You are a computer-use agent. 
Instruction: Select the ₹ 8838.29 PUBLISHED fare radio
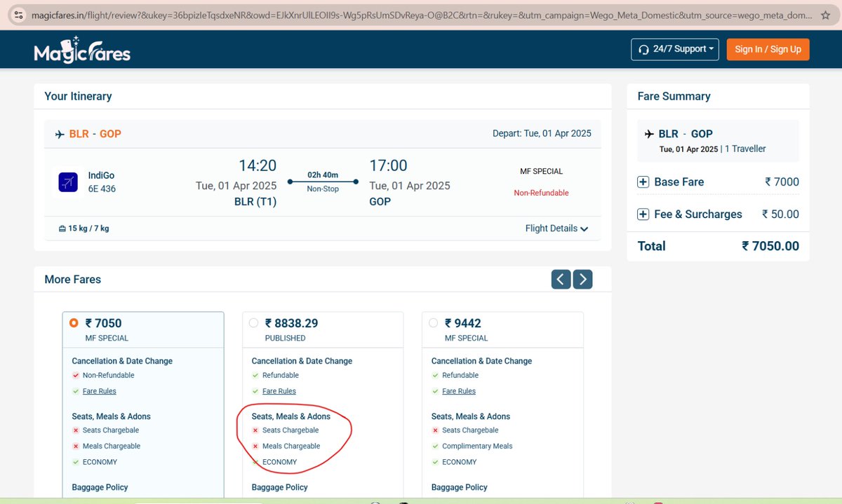[254, 323]
